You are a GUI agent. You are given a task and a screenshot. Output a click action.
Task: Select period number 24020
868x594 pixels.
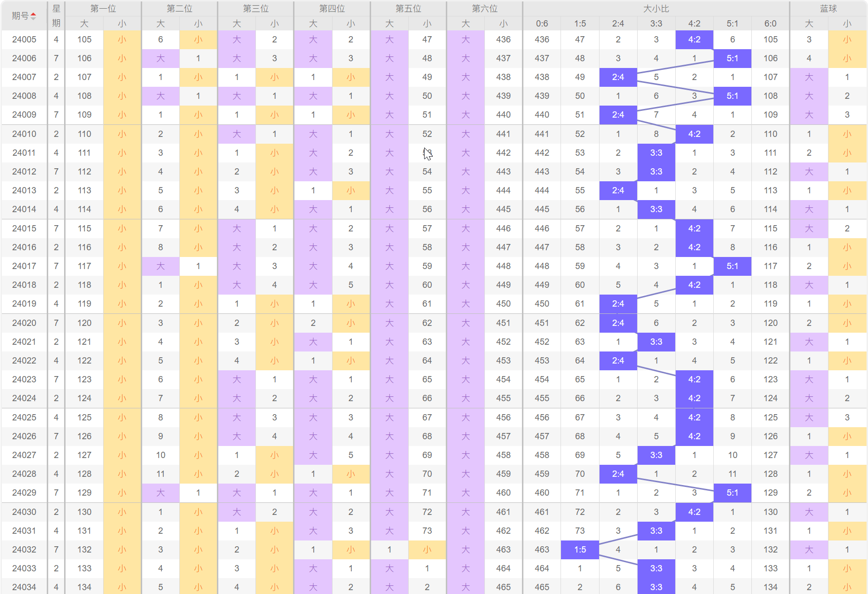pos(24,323)
